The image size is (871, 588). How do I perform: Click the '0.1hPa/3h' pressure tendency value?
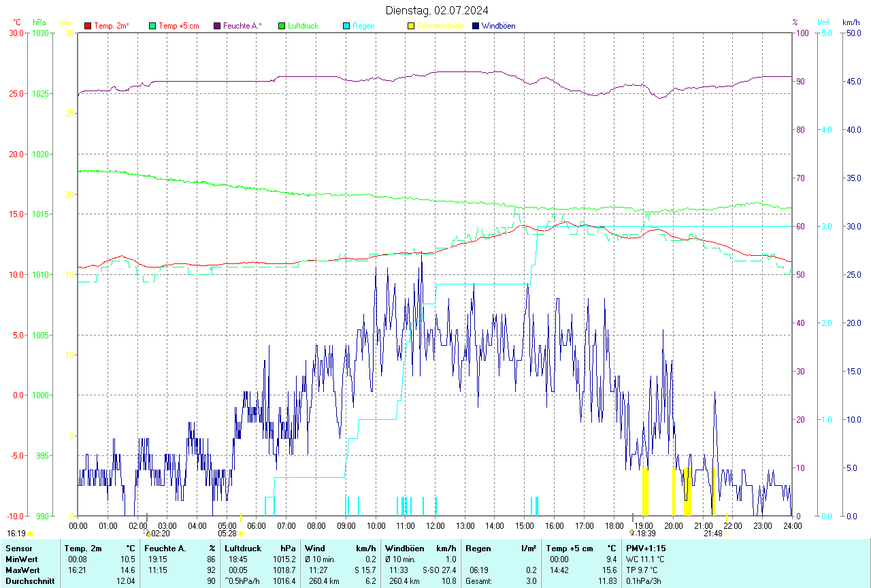click(x=644, y=581)
